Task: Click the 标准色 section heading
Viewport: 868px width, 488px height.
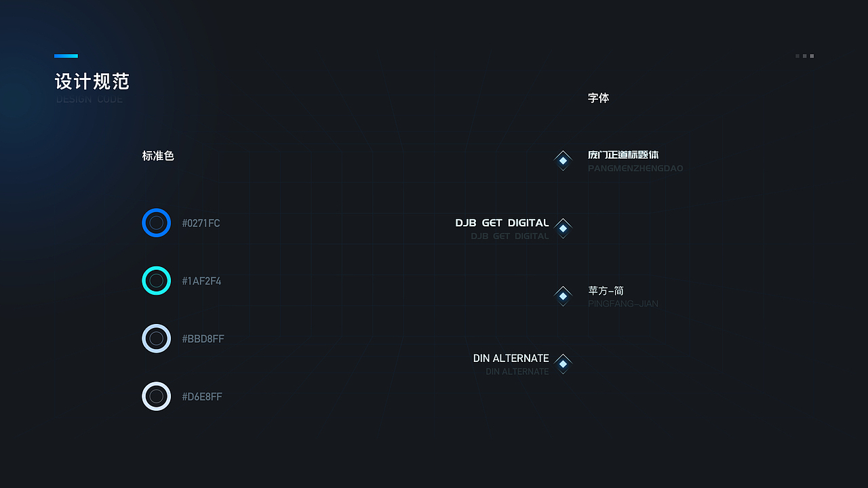Action: (158, 156)
